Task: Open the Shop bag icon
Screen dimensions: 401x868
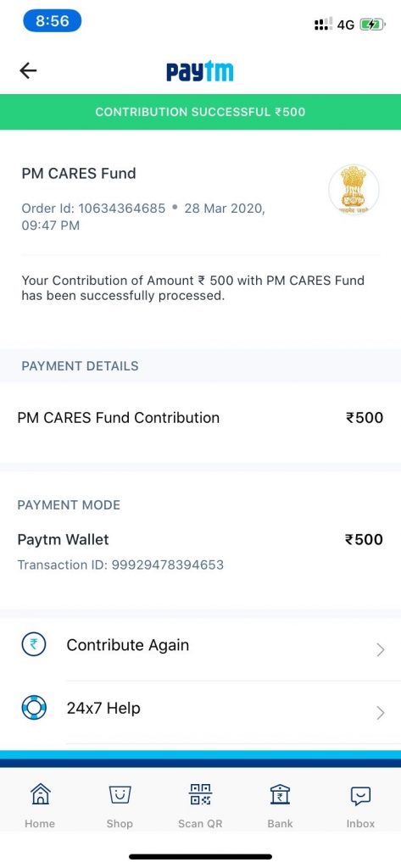Action: click(120, 795)
